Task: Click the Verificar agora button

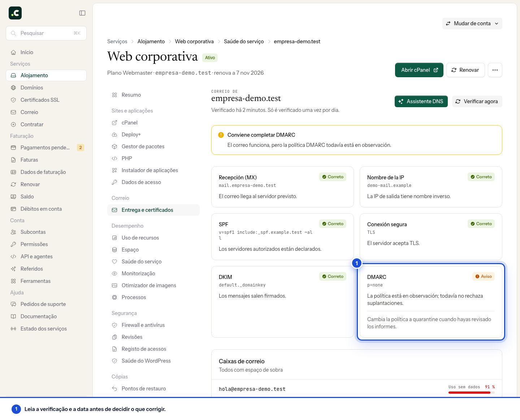Action: 477,101
